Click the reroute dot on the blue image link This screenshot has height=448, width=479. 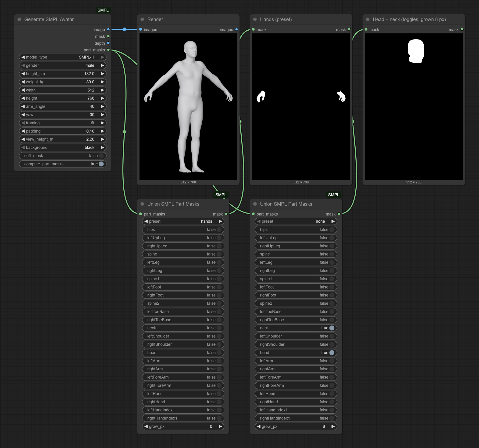[124, 29]
